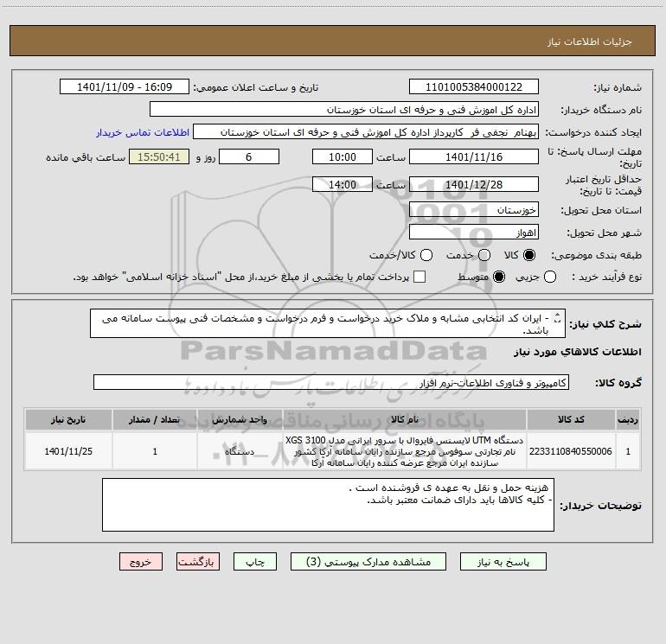Click the need date cell 1401/11/25

[x=68, y=451]
